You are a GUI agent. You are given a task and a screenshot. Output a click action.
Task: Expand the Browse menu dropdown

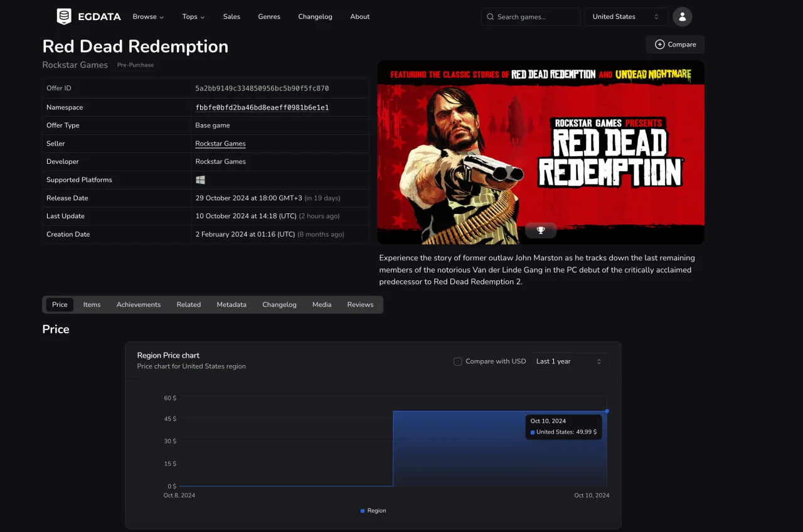(148, 17)
